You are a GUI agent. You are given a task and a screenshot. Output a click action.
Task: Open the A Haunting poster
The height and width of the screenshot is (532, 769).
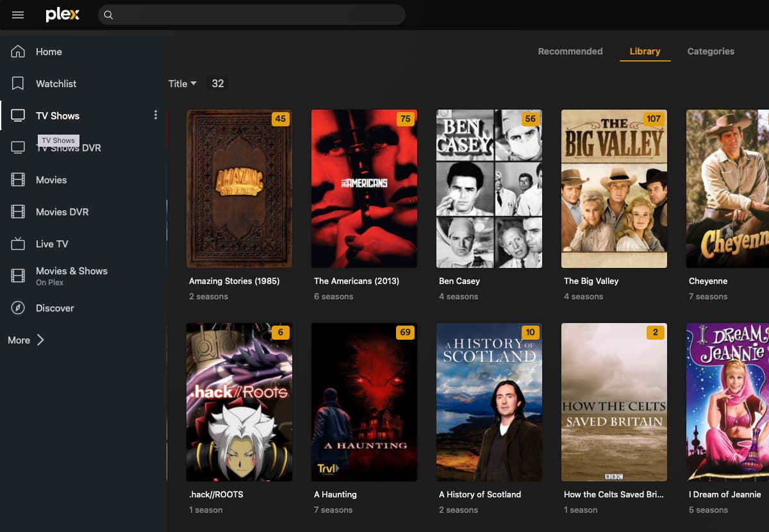point(364,402)
